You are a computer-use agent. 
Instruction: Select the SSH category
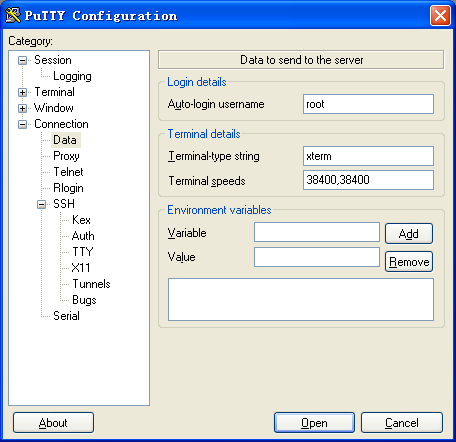64,204
